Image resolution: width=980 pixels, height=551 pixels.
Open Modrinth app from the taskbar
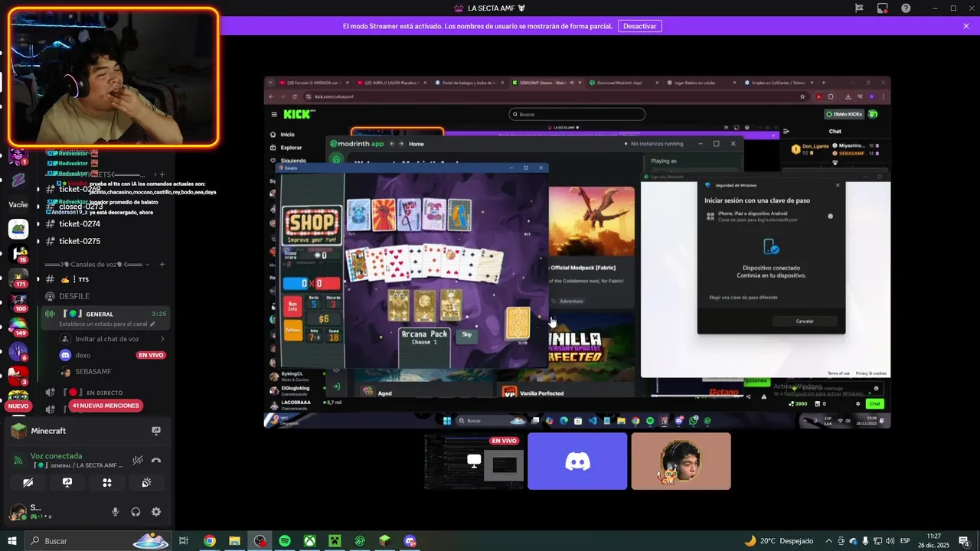[360, 541]
